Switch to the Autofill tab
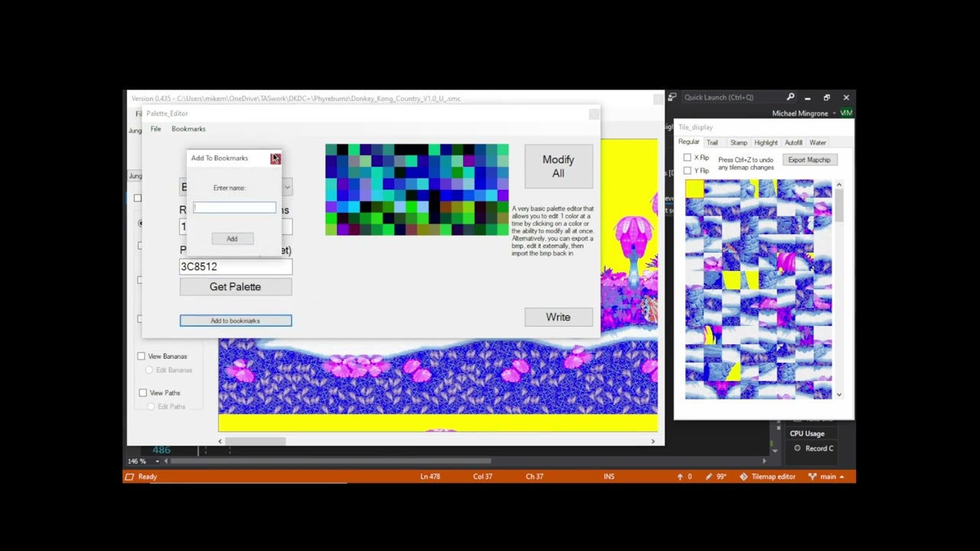This screenshot has width=980, height=551. click(x=793, y=143)
